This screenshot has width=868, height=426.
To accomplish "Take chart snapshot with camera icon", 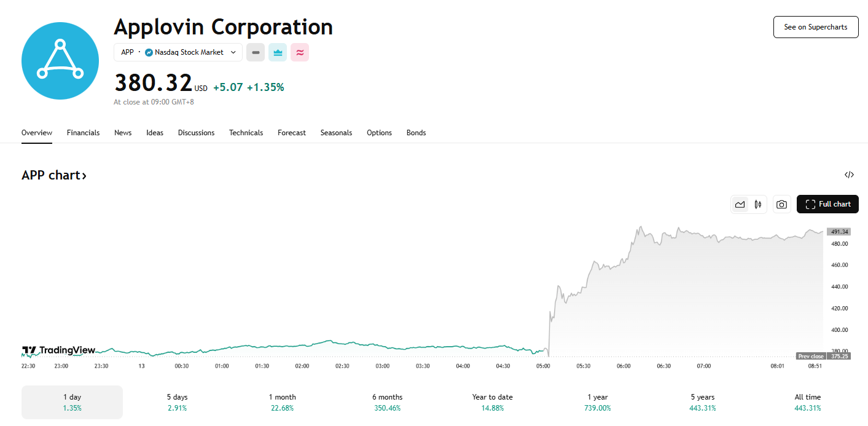I will (781, 204).
